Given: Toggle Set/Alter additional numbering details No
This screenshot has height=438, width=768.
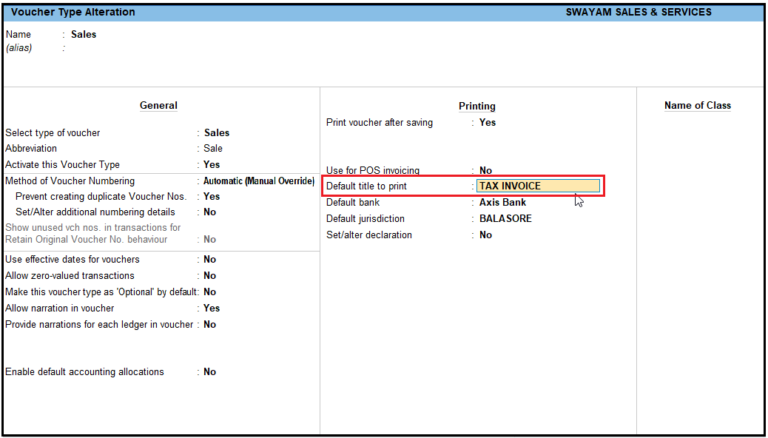Looking at the screenshot, I should (210, 212).
